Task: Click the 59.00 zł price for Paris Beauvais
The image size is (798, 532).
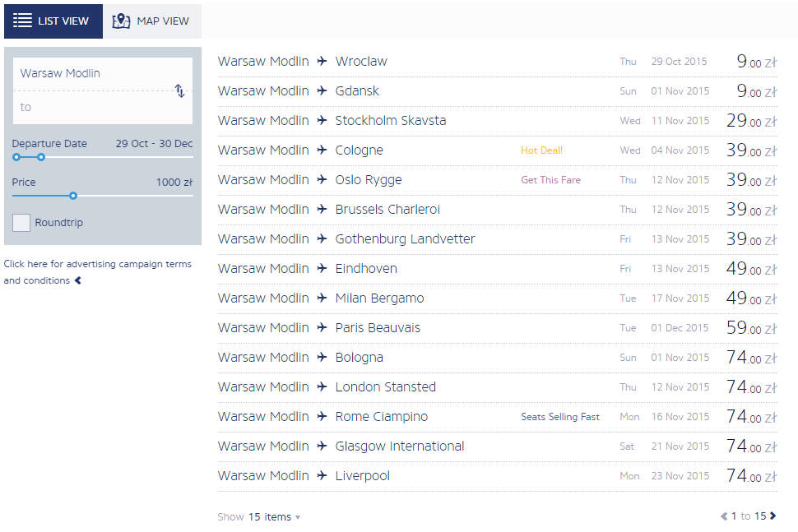Action: click(x=752, y=327)
